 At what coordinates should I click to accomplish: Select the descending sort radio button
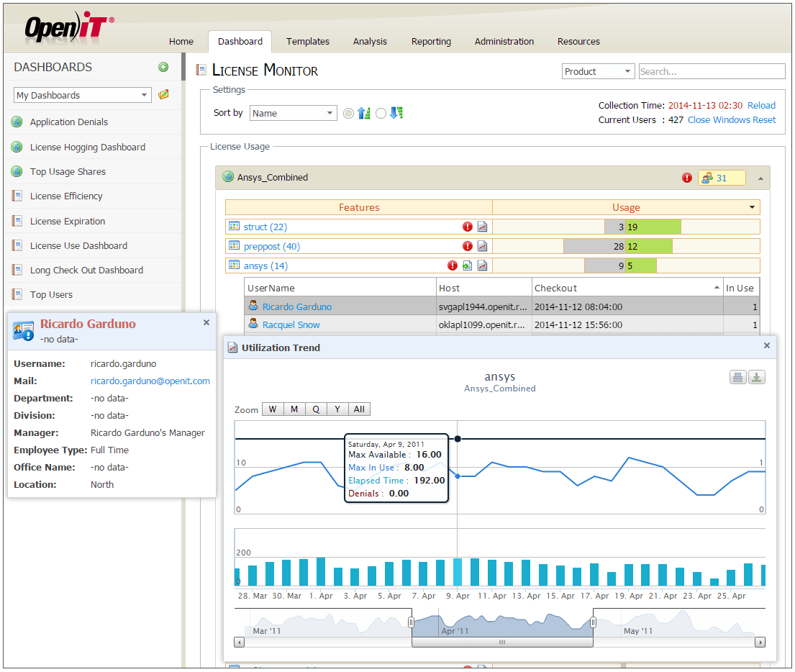point(381,113)
